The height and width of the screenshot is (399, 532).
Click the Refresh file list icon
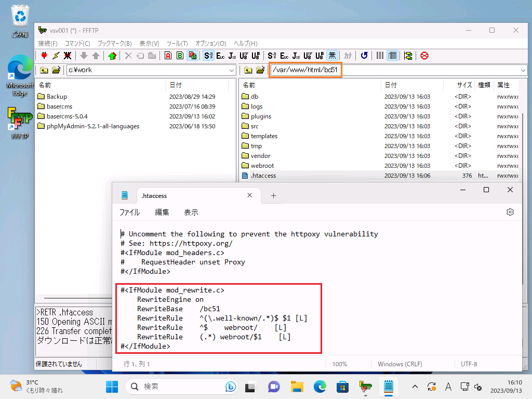tap(364, 56)
